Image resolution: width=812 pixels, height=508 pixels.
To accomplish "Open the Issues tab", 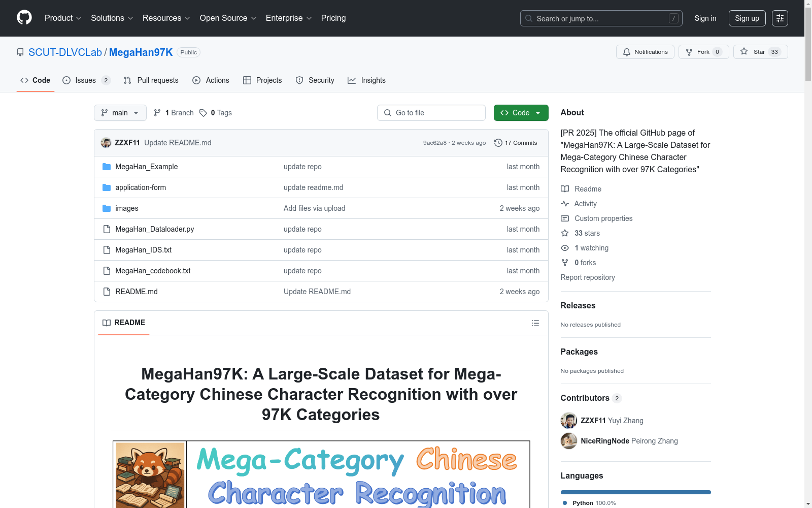I will point(86,80).
